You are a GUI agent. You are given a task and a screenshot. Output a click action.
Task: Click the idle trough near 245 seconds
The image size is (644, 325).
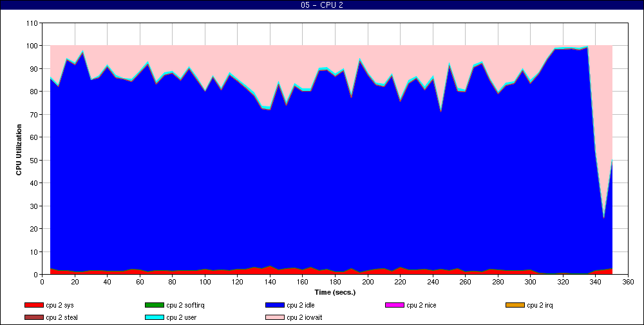point(441,112)
